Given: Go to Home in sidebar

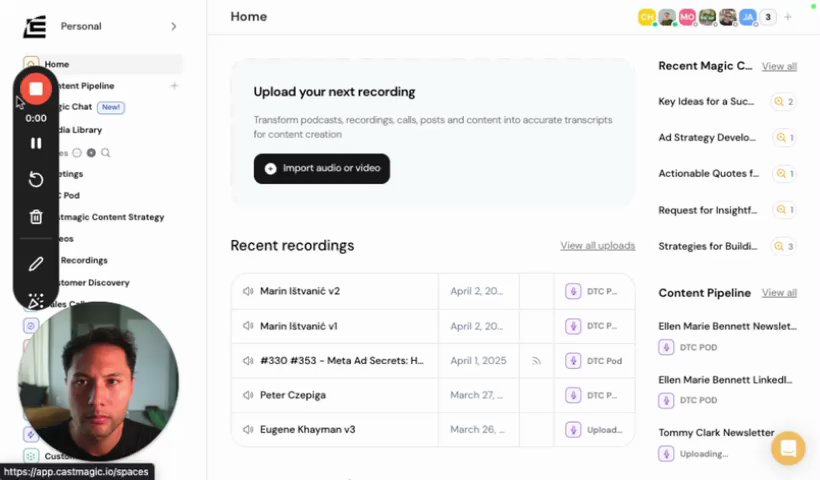Looking at the screenshot, I should coord(57,64).
